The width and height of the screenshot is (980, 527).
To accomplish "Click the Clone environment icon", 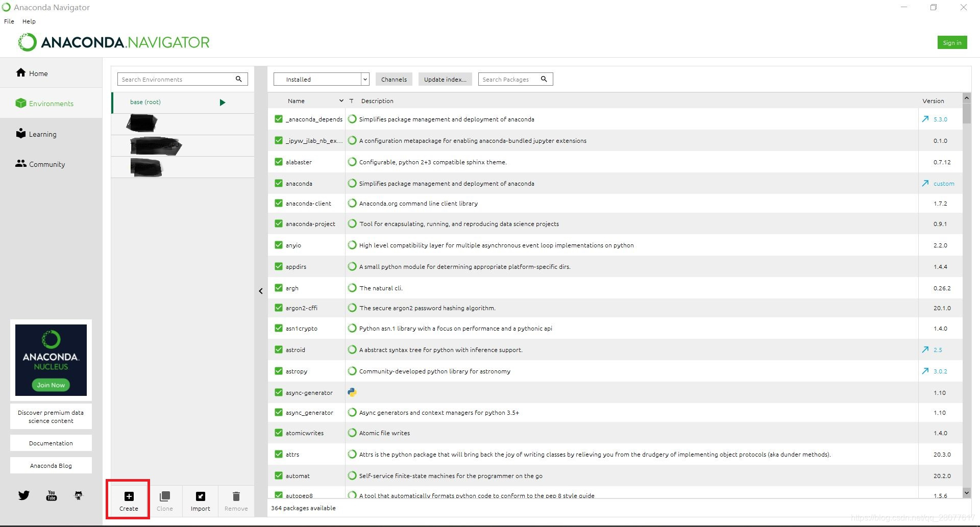I will click(165, 496).
